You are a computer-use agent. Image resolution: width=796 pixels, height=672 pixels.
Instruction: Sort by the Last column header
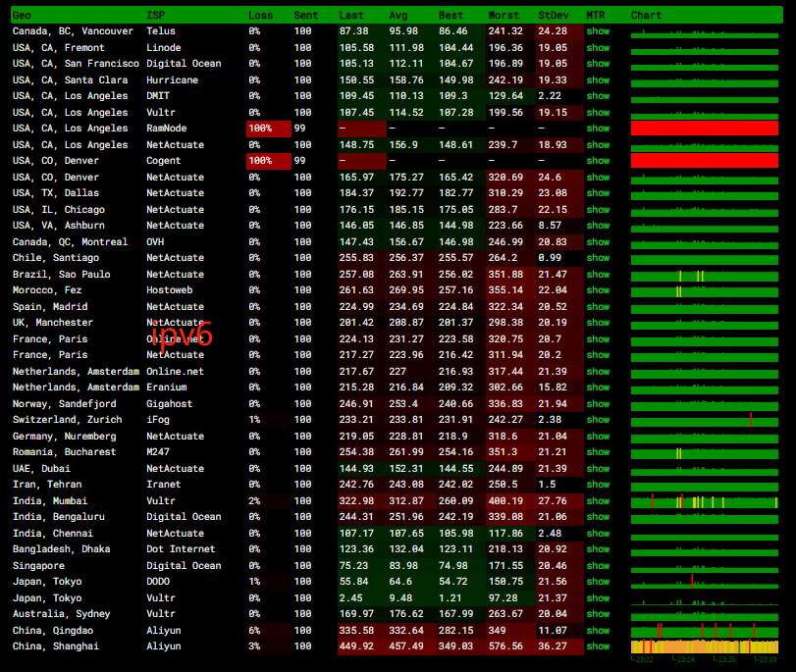(x=351, y=16)
